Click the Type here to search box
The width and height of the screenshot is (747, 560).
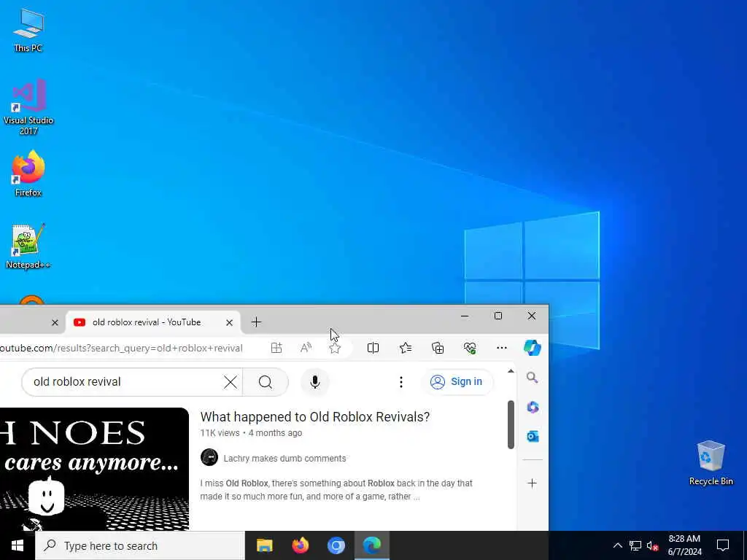(140, 545)
